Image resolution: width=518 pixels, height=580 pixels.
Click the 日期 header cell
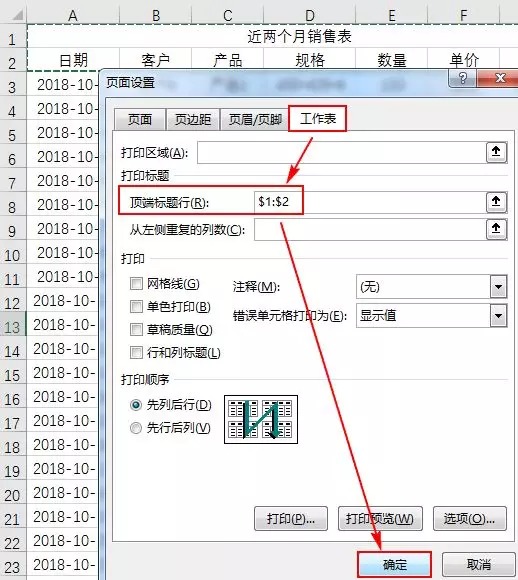click(x=73, y=60)
